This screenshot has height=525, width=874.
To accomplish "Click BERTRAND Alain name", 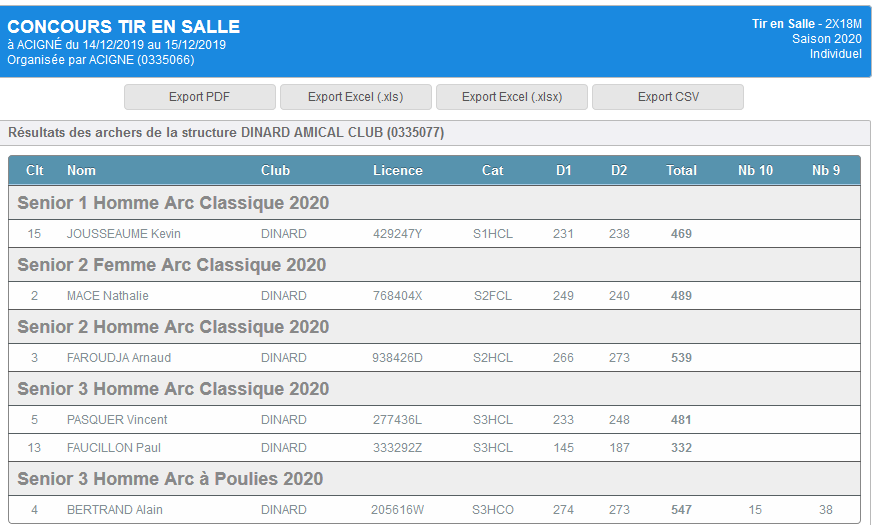I will point(114,510).
